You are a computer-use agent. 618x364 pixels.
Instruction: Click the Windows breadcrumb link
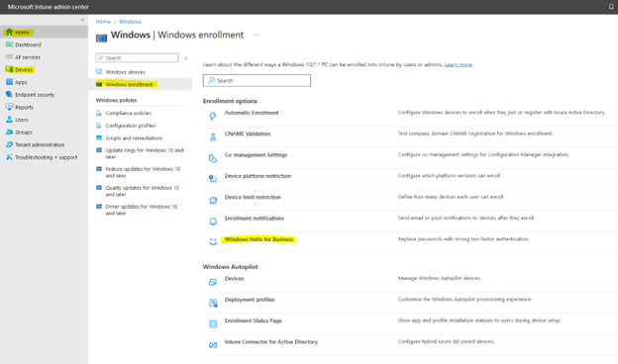[130, 22]
